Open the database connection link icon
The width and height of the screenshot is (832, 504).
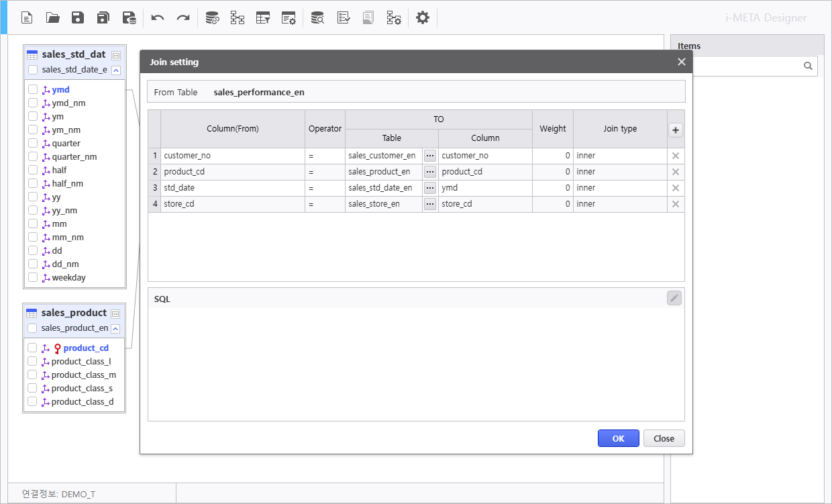(x=212, y=18)
